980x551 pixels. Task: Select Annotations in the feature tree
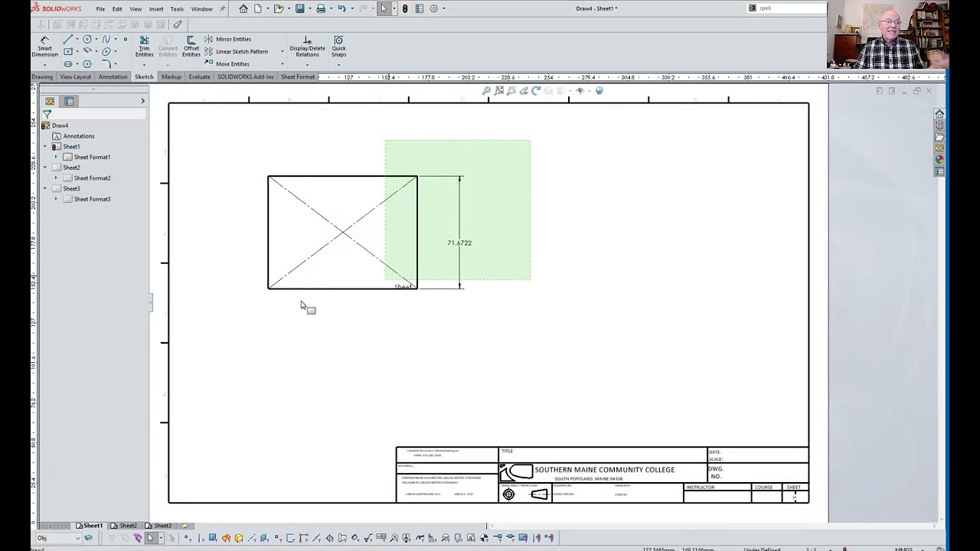click(78, 136)
